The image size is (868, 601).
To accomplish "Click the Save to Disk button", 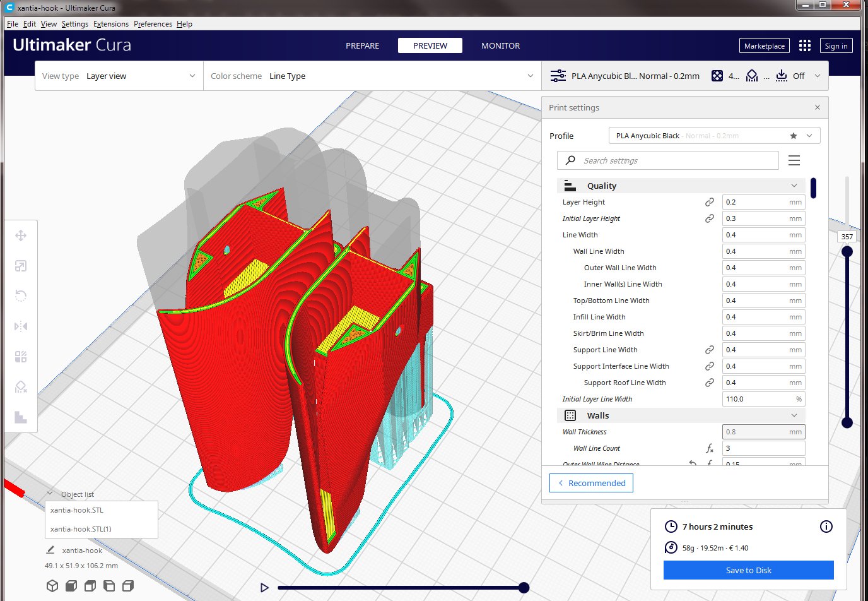I will pyautogui.click(x=749, y=570).
